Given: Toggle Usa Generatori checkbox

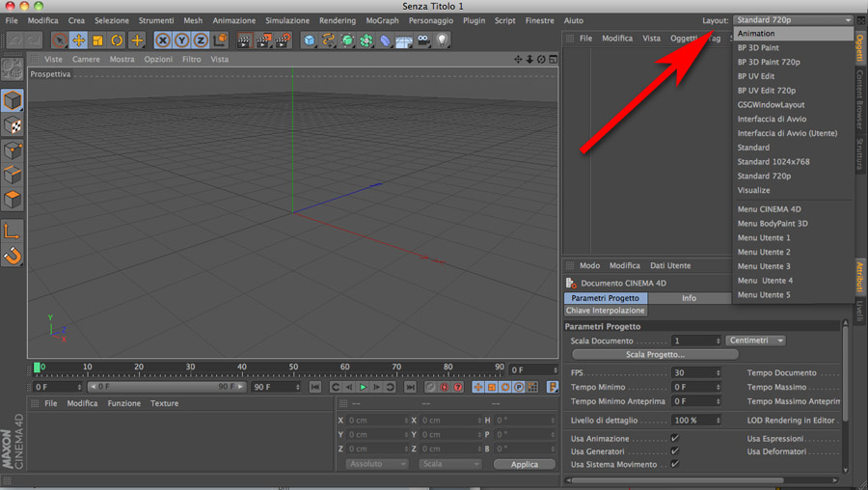Looking at the screenshot, I should click(x=675, y=451).
